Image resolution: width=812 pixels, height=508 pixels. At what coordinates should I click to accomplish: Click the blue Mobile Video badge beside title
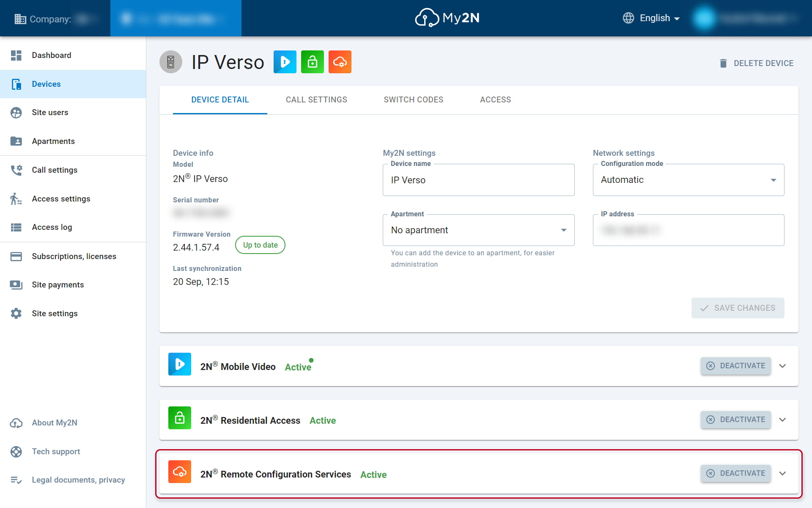(285, 62)
